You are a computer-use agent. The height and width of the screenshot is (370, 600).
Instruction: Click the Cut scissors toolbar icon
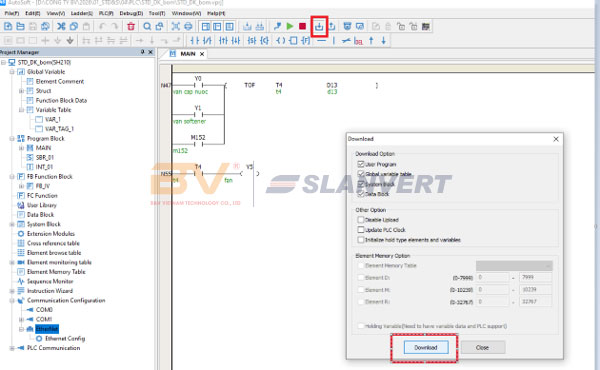tap(61, 26)
